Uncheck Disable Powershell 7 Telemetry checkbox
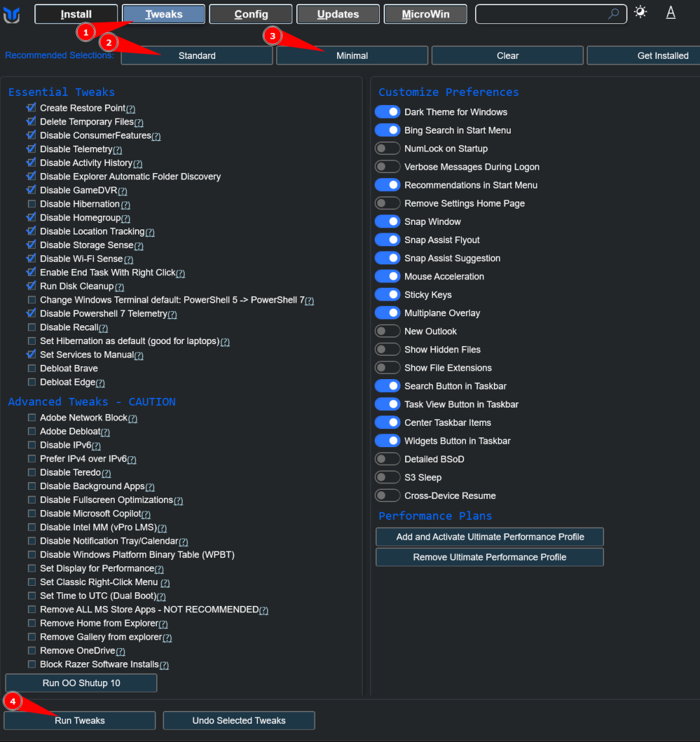 [x=32, y=314]
